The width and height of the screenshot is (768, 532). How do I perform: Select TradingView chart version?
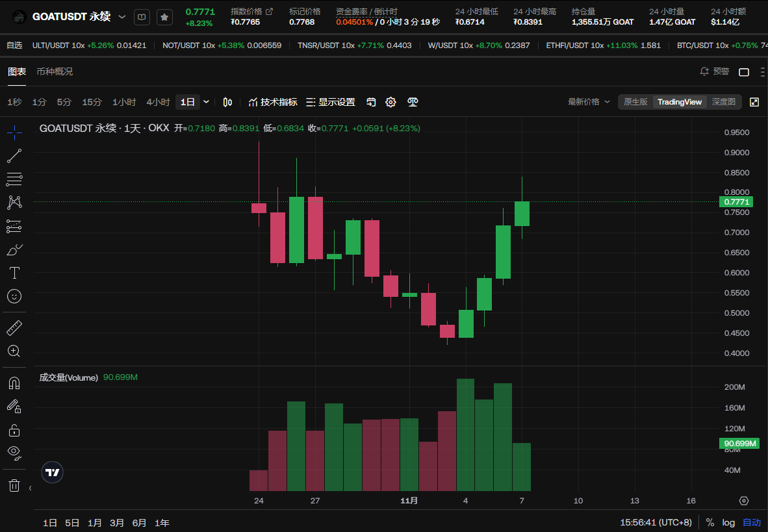pos(680,102)
